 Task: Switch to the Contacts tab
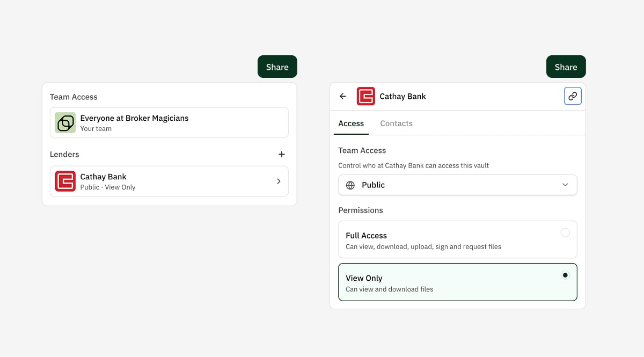click(396, 123)
